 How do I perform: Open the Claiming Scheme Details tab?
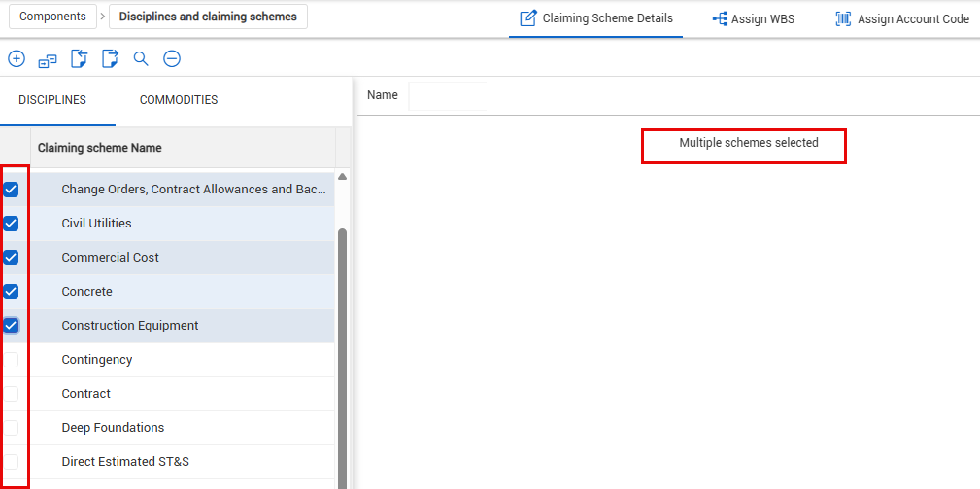[596, 18]
